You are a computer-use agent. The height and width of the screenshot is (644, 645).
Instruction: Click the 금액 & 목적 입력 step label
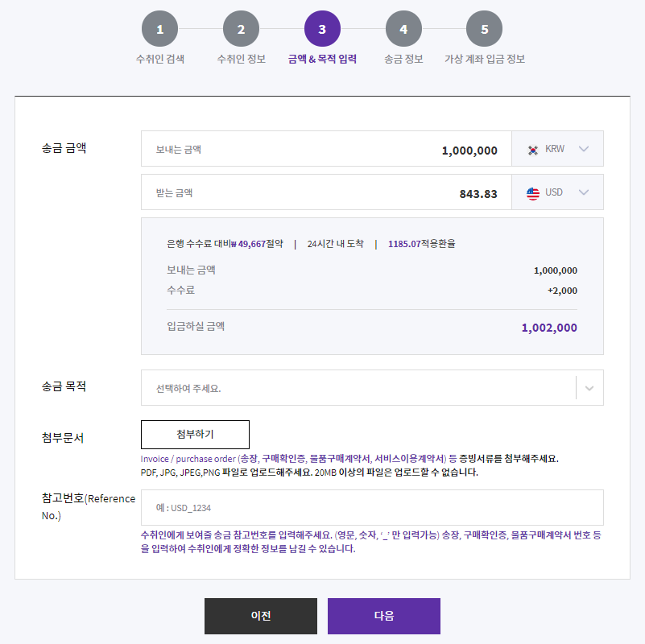pos(322,60)
